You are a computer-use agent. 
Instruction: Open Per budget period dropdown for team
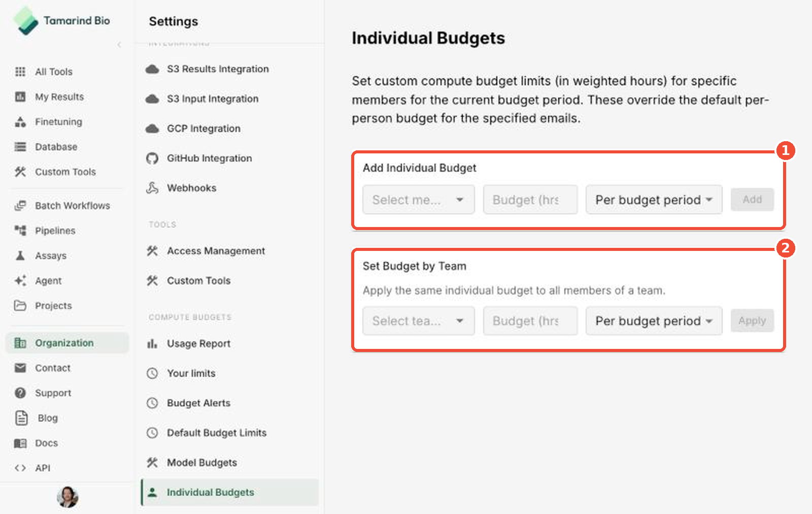pyautogui.click(x=654, y=321)
